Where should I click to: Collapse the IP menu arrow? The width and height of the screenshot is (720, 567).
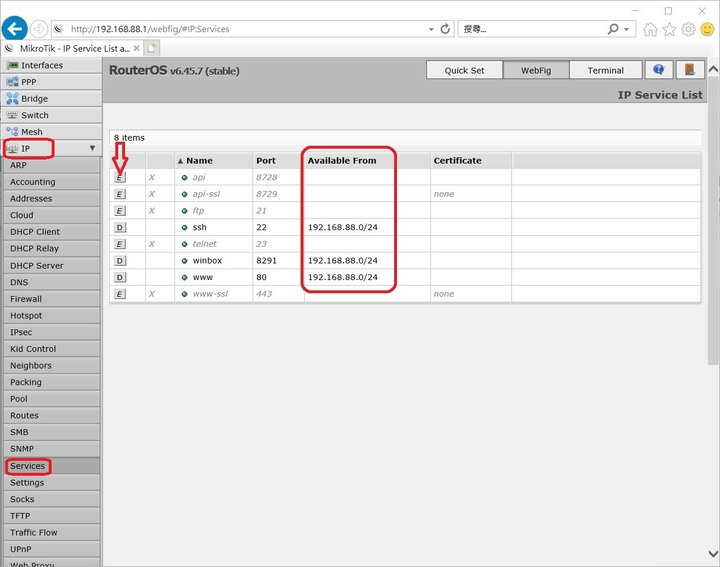coord(92,148)
